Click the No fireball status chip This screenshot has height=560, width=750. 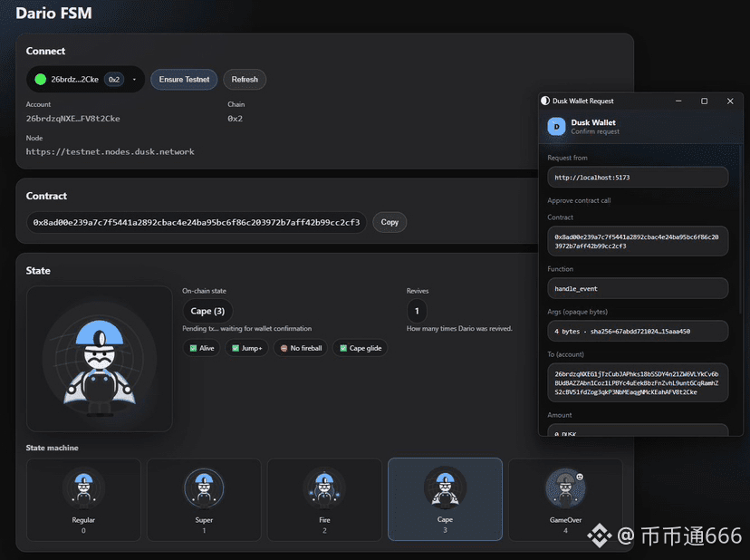[300, 348]
